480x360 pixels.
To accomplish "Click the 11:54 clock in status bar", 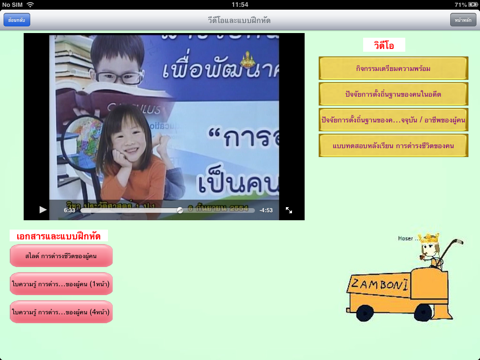I will click(x=240, y=4).
